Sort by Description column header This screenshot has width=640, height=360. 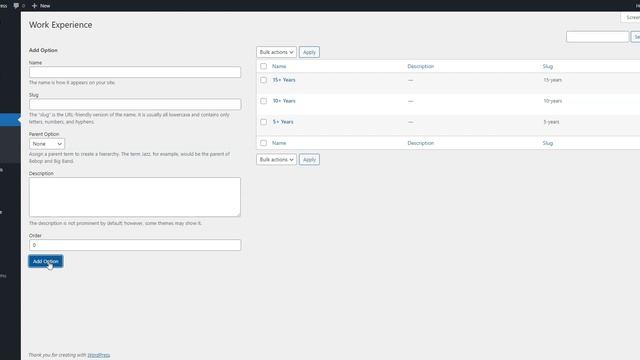420,66
